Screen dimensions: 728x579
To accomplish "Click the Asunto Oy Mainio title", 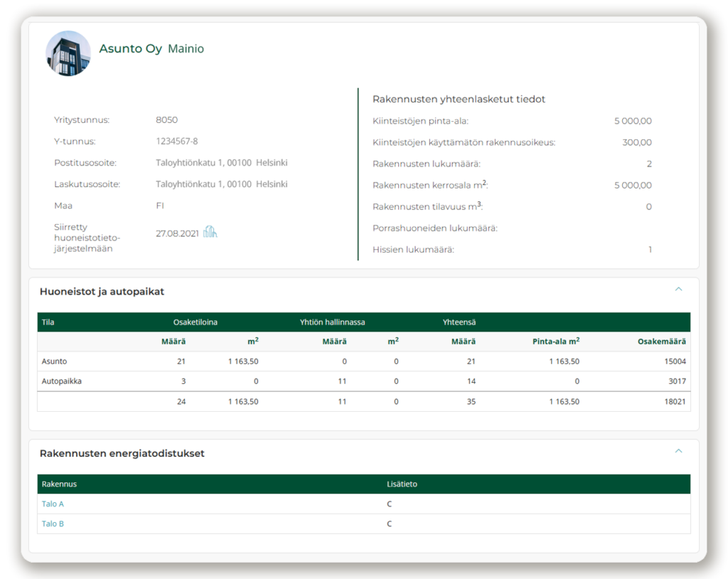I will click(151, 49).
